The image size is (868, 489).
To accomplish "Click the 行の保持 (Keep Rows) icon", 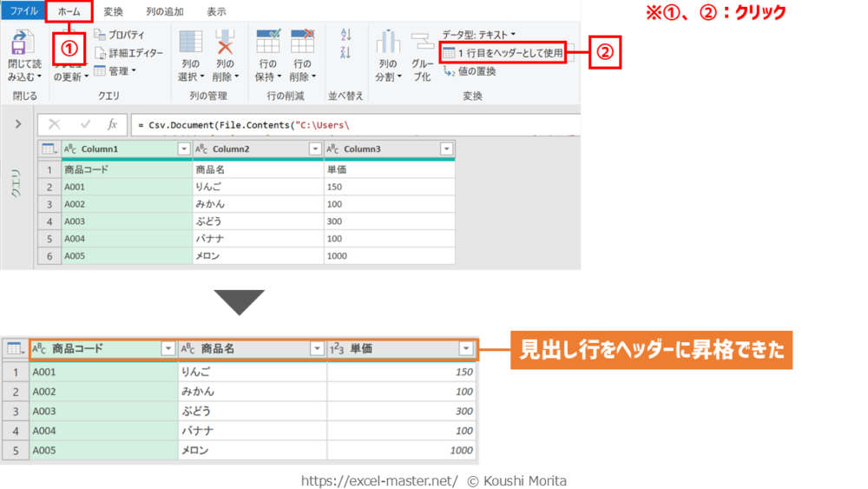I will tap(268, 43).
